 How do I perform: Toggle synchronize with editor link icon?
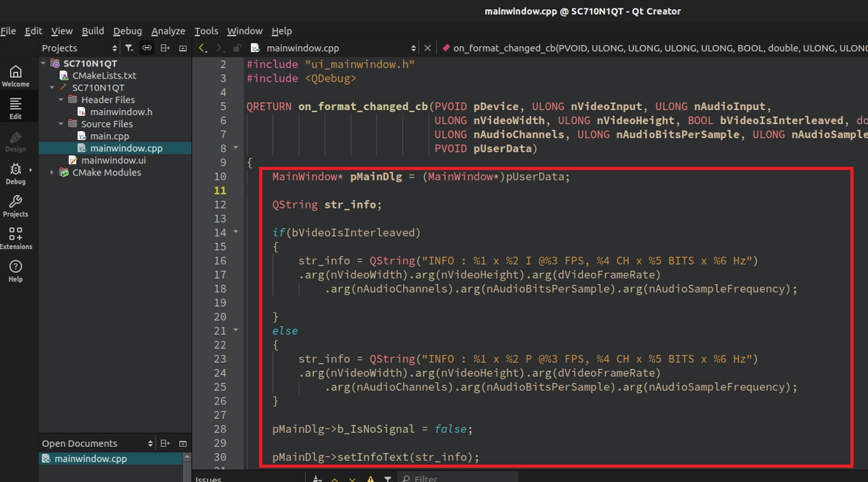pyautogui.click(x=147, y=48)
